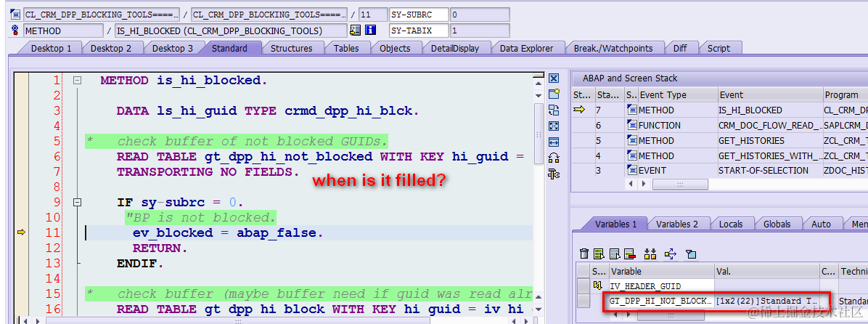The width and height of the screenshot is (868, 324).
Task: Click the arrows icon in Variables toolbar
Action: [671, 254]
